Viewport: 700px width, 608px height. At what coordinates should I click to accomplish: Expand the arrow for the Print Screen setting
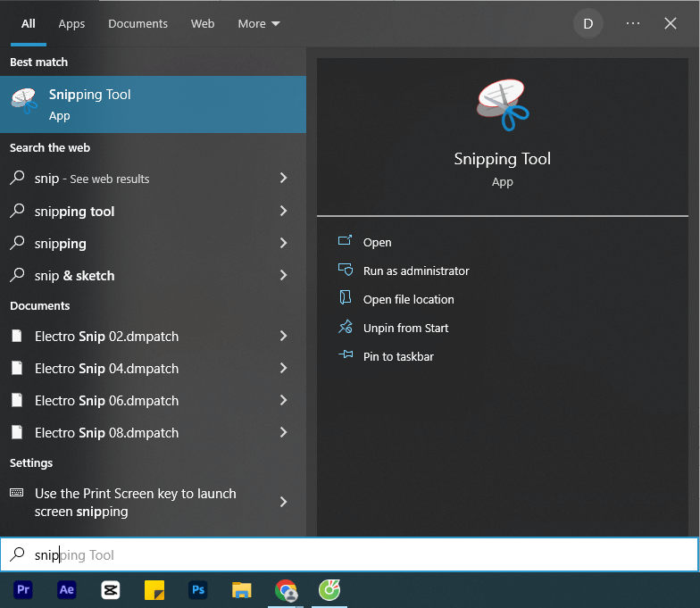click(283, 502)
